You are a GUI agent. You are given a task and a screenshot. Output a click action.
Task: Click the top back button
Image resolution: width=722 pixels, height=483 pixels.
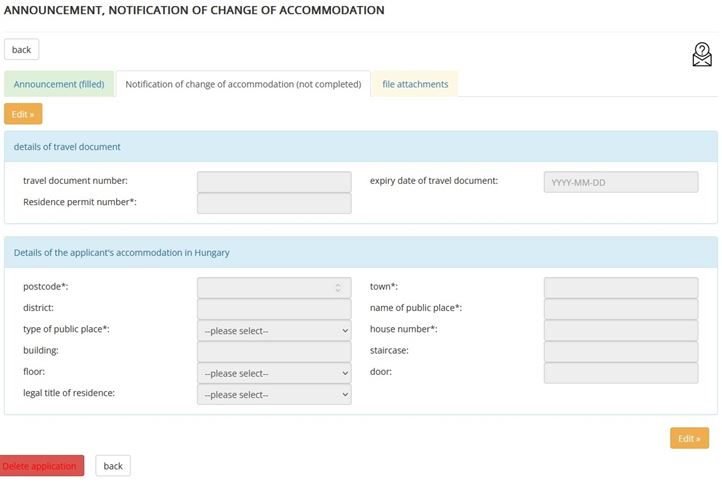(x=22, y=49)
